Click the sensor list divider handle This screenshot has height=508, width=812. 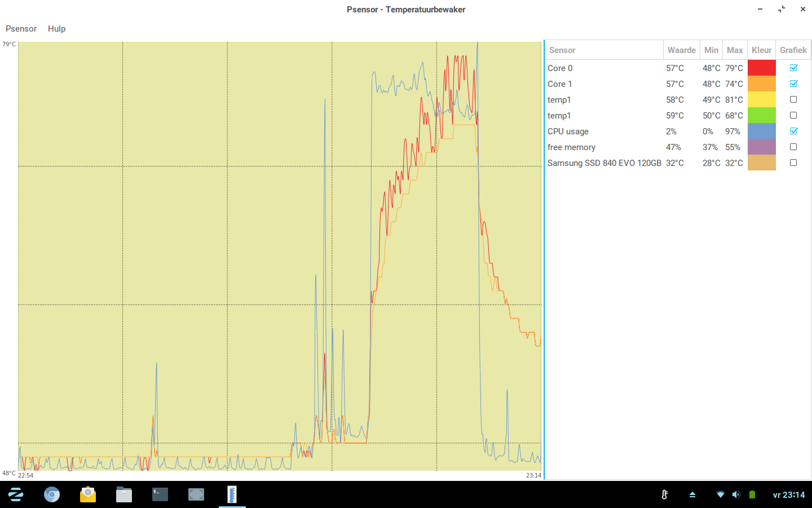pos(544,260)
